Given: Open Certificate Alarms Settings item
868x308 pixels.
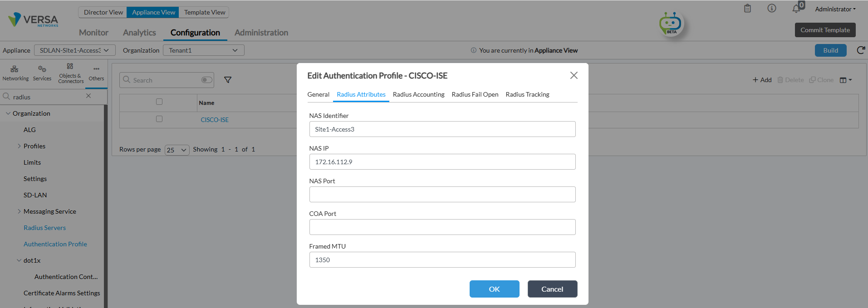Looking at the screenshot, I should pos(62,293).
